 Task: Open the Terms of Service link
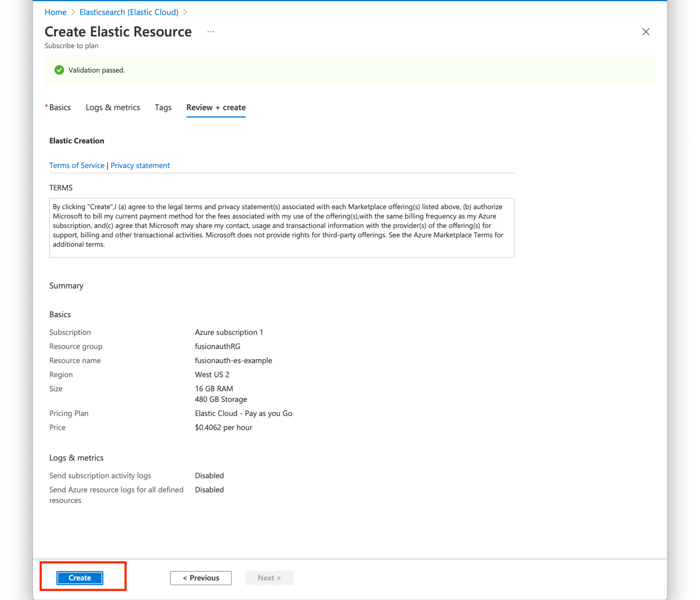(x=77, y=165)
